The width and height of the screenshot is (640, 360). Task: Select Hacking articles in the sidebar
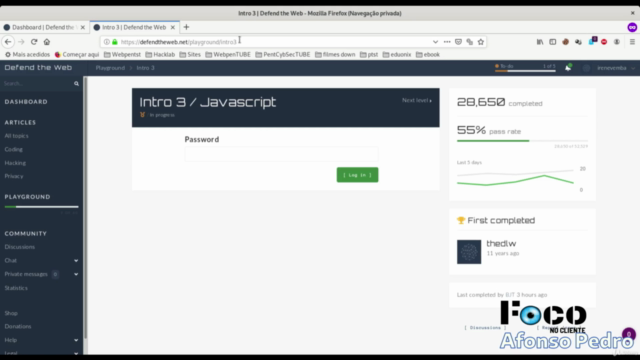[x=15, y=163]
